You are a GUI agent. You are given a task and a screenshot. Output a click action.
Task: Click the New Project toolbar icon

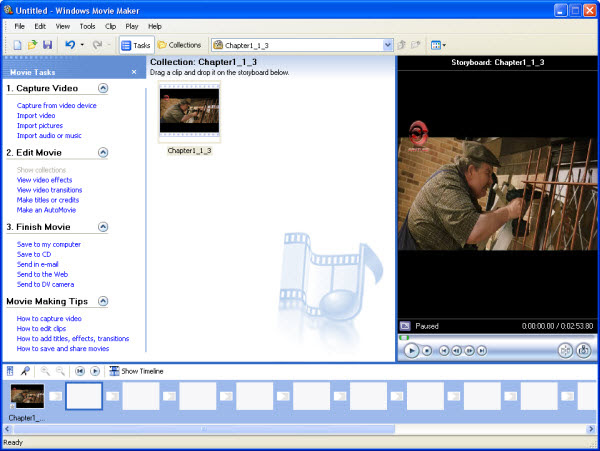17,45
